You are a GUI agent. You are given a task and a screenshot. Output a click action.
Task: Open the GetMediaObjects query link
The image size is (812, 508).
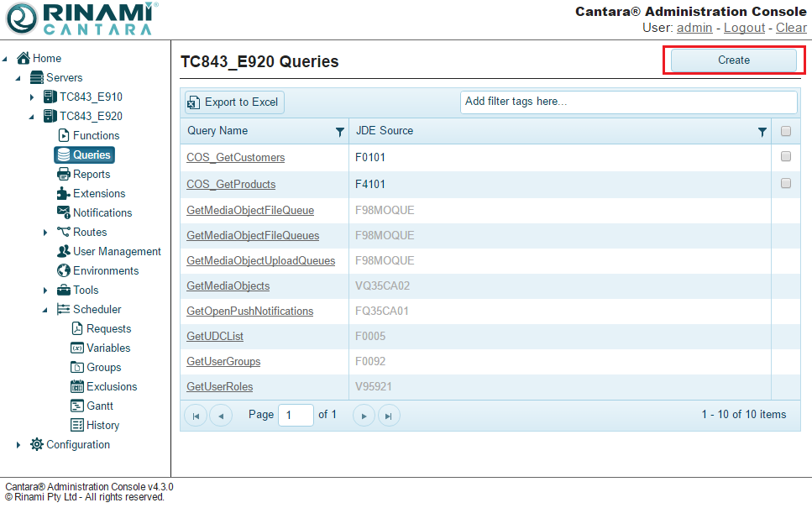[x=228, y=285]
